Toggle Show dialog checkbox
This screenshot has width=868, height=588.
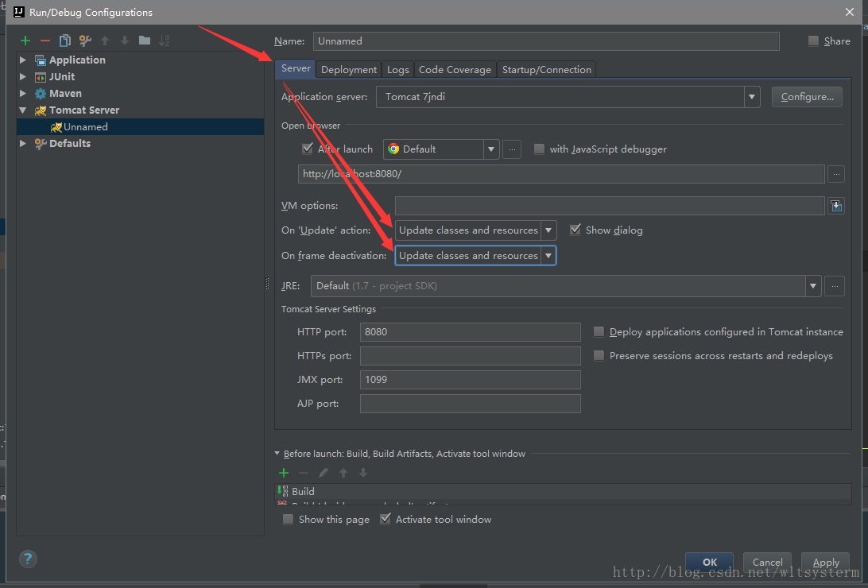tap(575, 230)
